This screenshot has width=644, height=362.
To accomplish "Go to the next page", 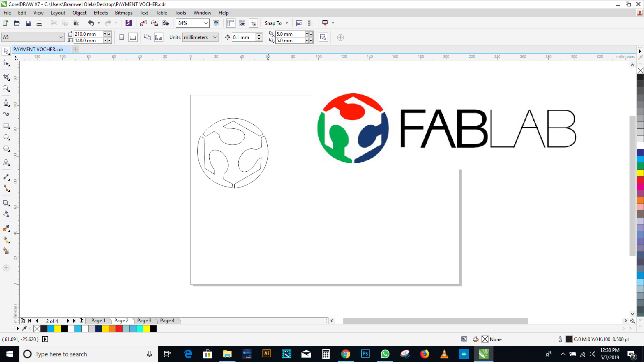I will click(x=68, y=321).
